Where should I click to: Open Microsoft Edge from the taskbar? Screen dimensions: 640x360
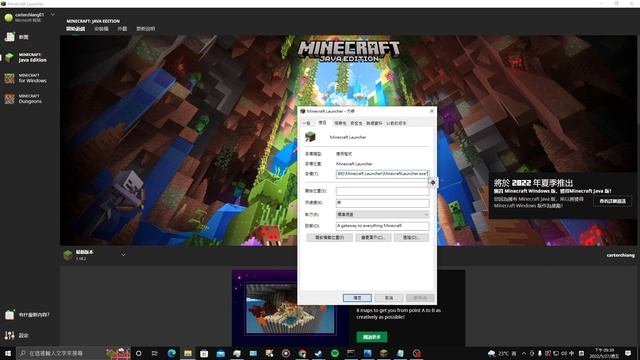171,353
